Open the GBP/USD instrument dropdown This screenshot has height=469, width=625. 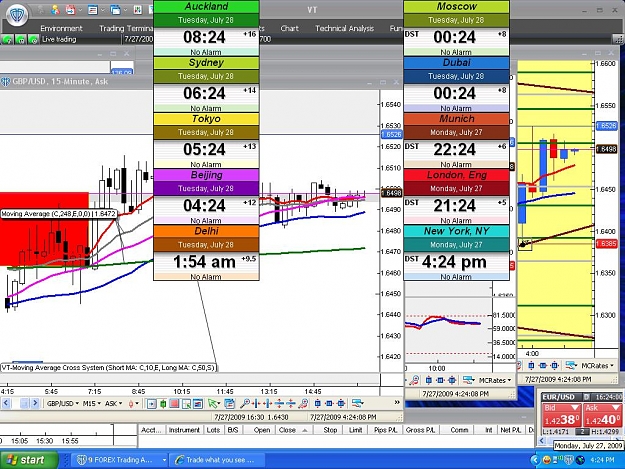point(63,404)
